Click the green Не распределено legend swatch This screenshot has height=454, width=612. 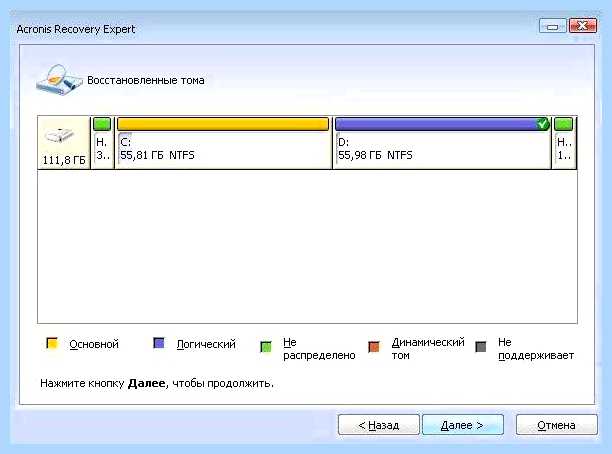266,346
